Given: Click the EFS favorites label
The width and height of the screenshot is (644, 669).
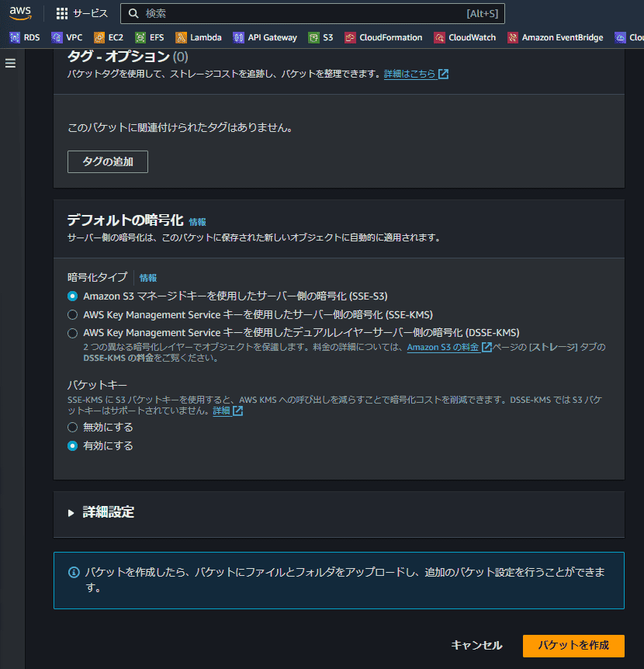Looking at the screenshot, I should (157, 37).
